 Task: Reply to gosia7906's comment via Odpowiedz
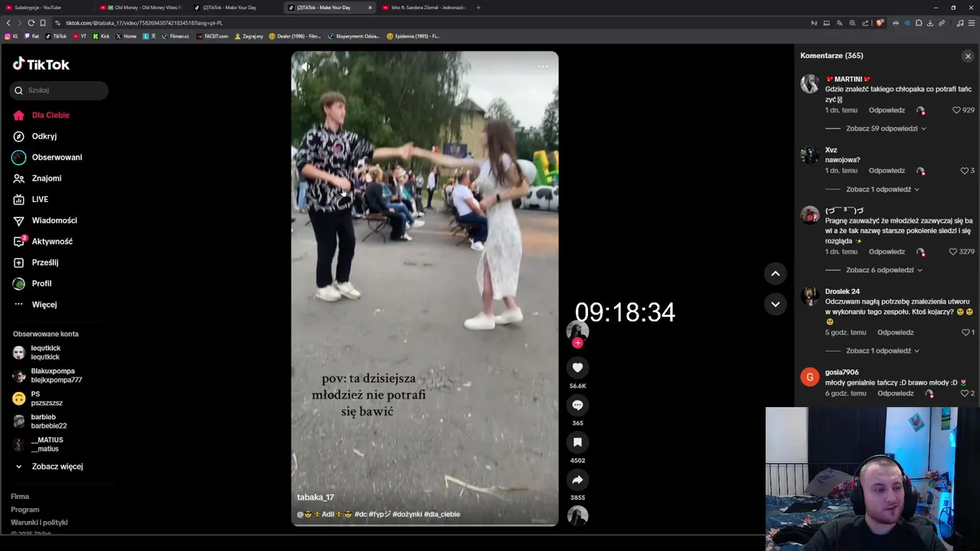896,393
